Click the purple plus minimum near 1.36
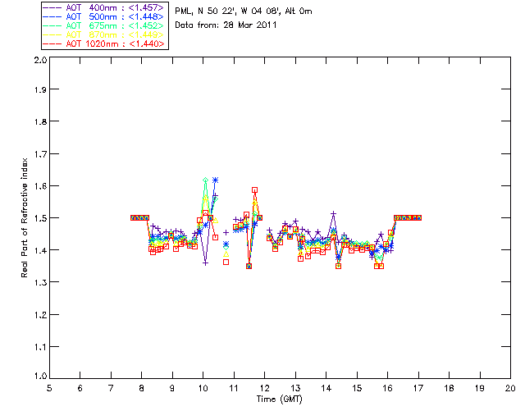Viewport: 525px width, 420px height. pos(205,263)
